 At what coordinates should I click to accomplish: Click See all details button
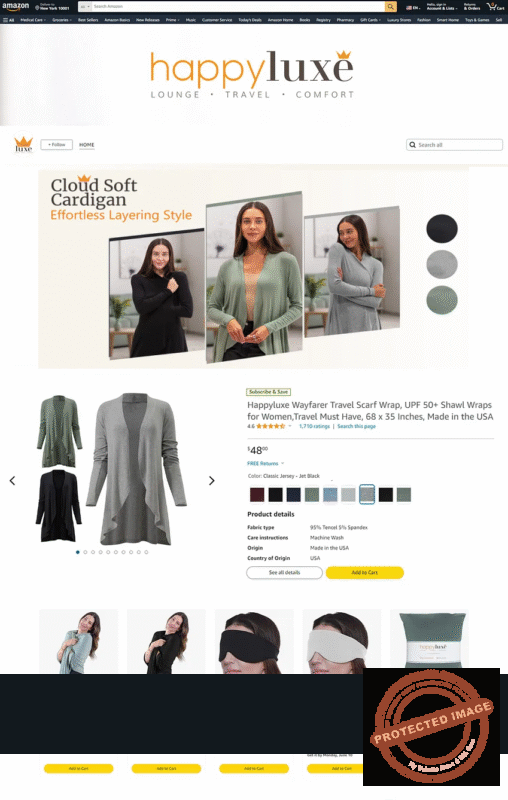(285, 572)
